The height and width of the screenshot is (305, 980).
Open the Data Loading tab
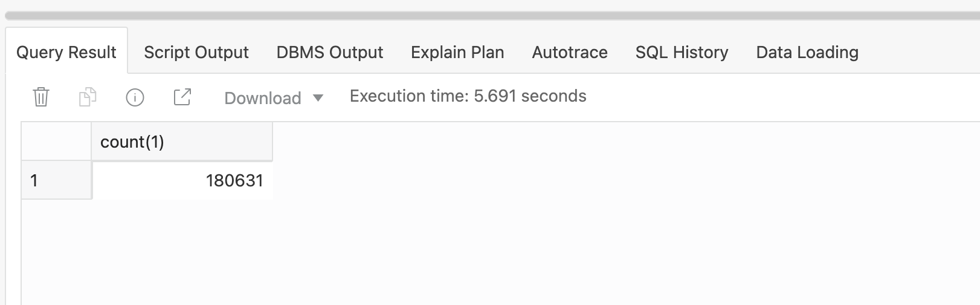click(x=807, y=53)
